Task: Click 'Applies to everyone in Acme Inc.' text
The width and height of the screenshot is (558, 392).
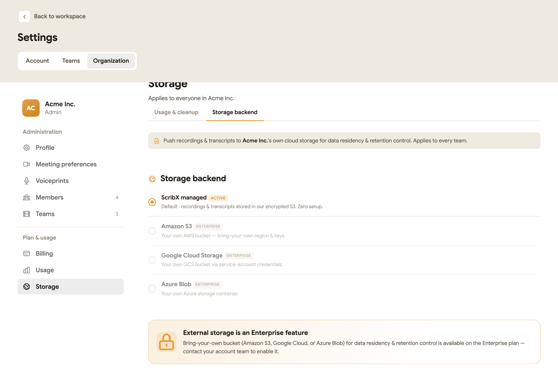Action: coord(191,98)
